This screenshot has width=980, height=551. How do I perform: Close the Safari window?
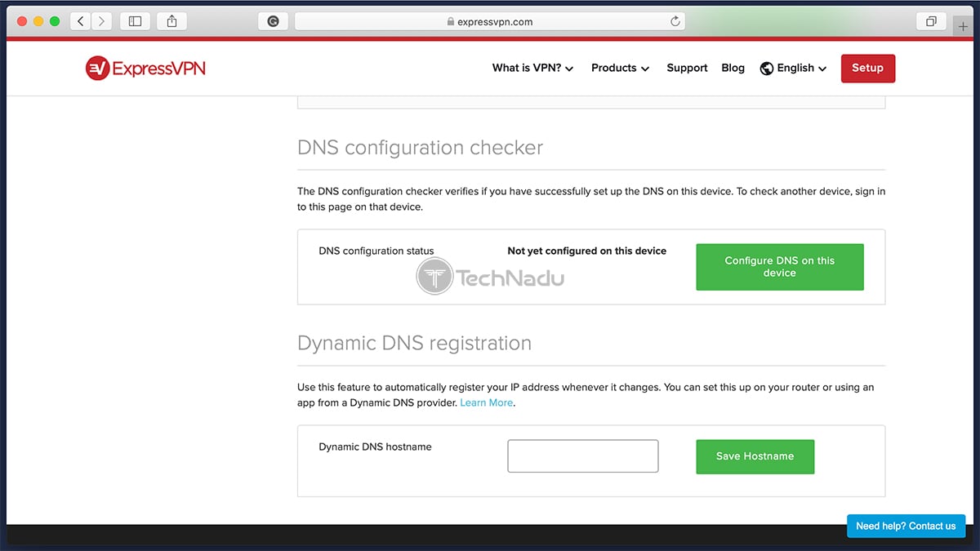22,21
